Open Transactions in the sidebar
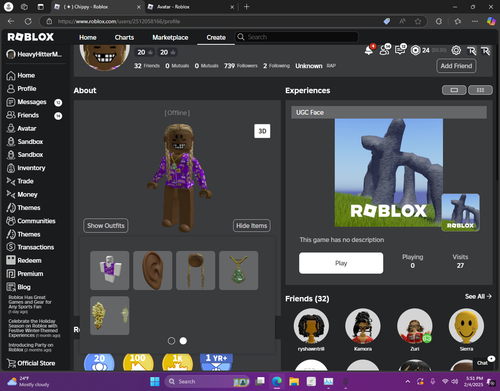 click(x=30, y=247)
